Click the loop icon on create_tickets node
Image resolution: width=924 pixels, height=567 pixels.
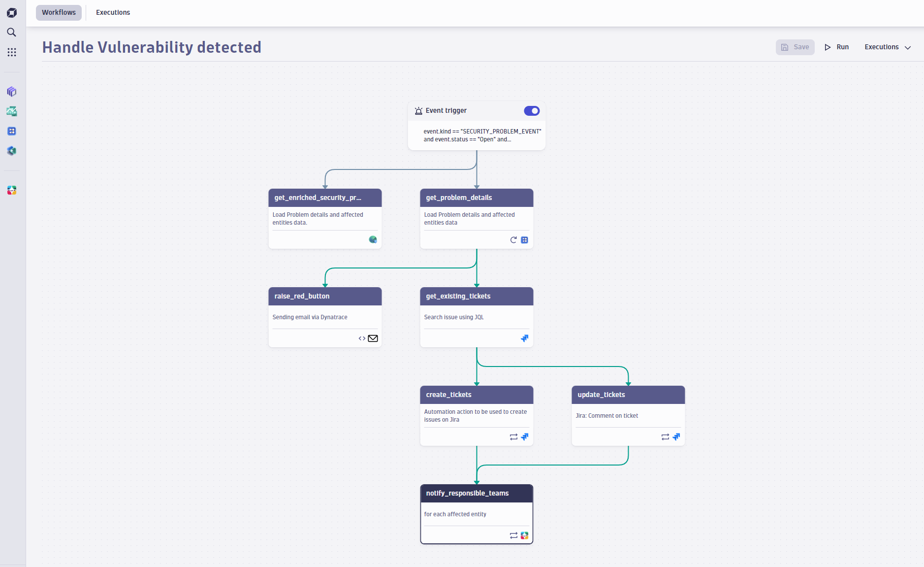click(x=513, y=437)
